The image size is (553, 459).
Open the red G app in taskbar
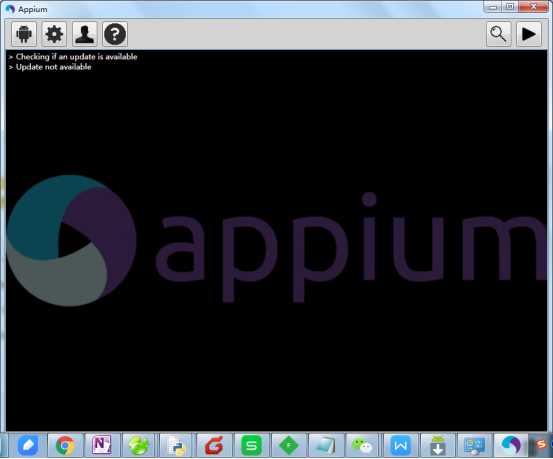pyautogui.click(x=214, y=445)
